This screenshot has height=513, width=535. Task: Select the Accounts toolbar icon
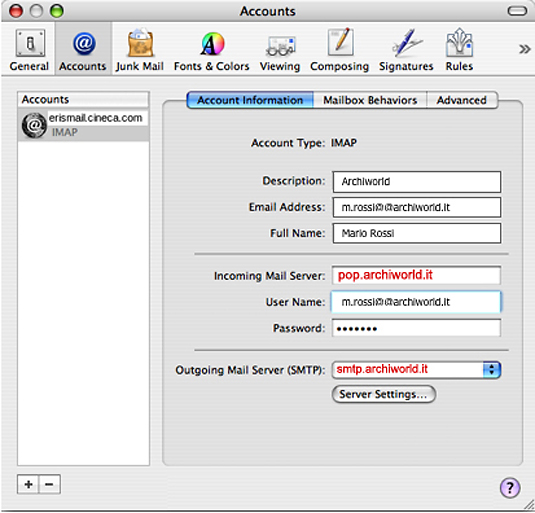83,50
